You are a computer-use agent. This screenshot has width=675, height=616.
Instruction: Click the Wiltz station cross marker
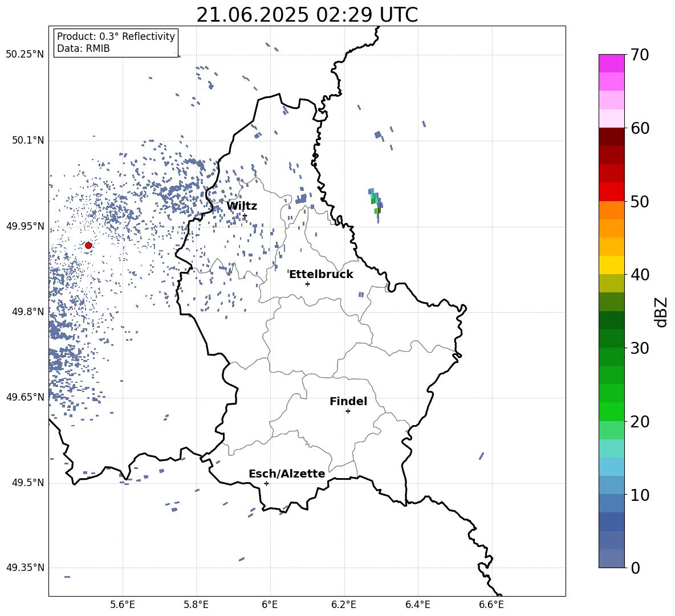(245, 215)
